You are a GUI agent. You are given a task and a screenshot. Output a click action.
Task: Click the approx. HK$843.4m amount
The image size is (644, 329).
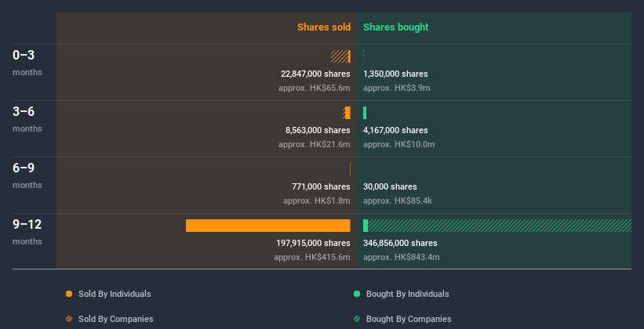pyautogui.click(x=402, y=257)
